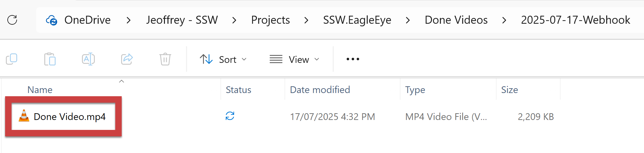
Task: Navigate to Jeoffrey - SSW breadcrumb
Action: 182,20
